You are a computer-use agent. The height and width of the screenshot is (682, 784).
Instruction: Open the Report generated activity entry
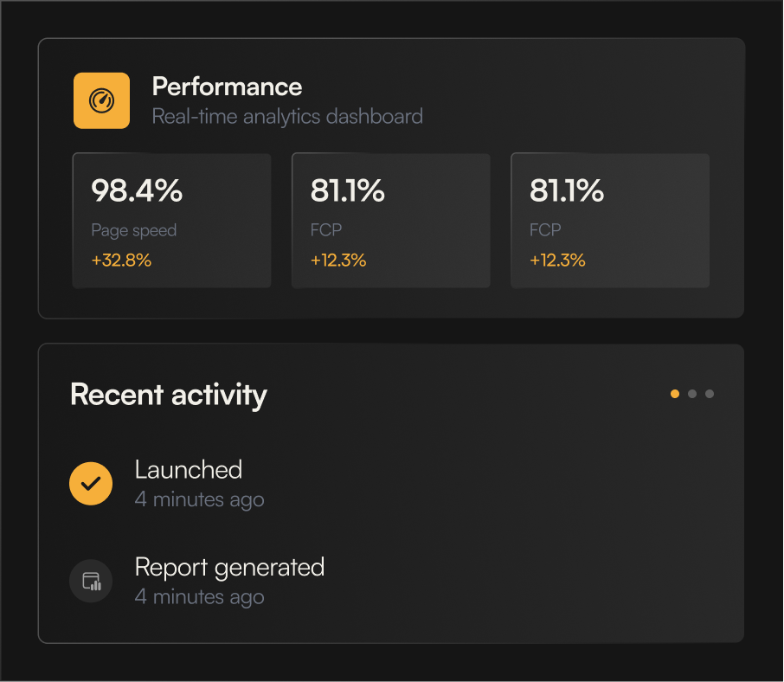point(229,568)
